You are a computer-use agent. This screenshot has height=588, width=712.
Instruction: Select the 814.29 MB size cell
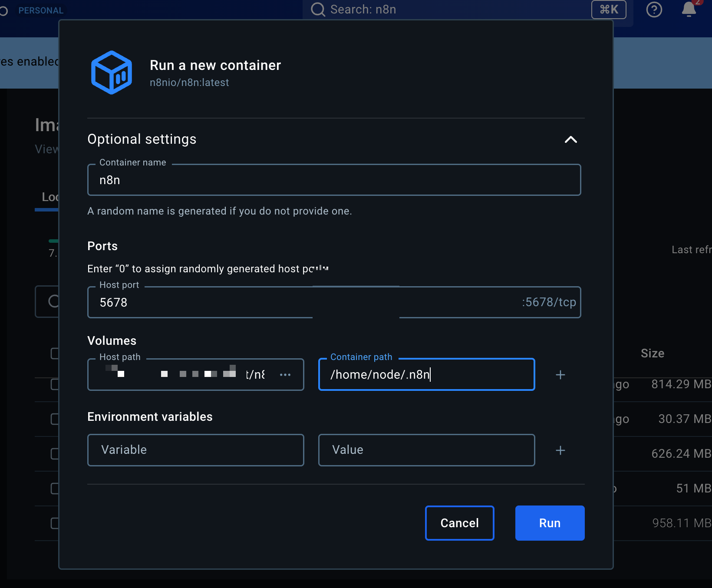pos(681,384)
